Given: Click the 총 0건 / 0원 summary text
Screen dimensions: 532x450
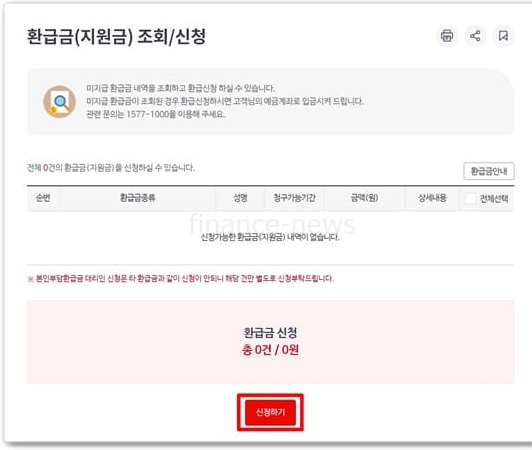Looking at the screenshot, I should 270,350.
